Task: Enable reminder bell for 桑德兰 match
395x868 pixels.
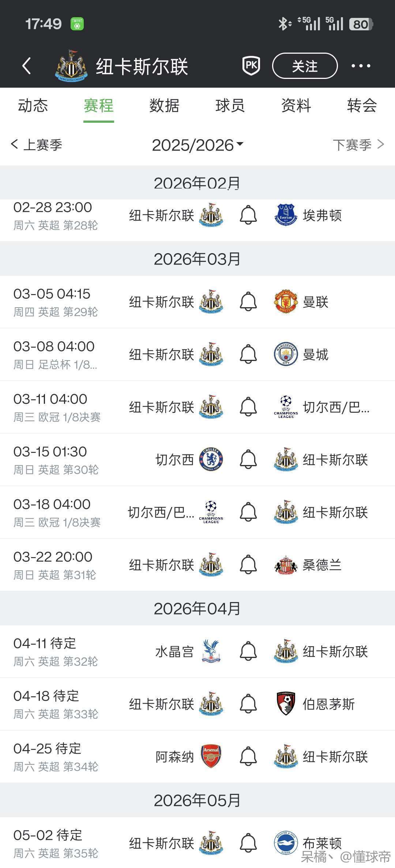Action: (x=248, y=565)
